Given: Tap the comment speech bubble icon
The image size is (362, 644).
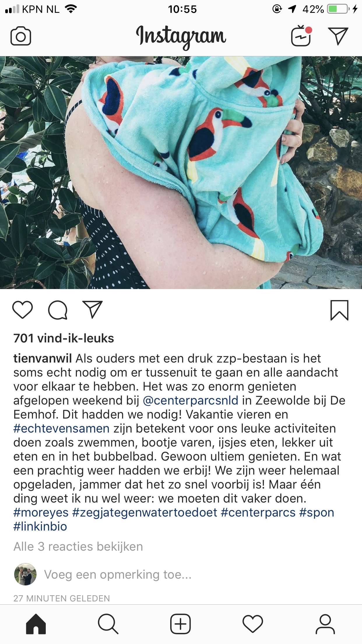Looking at the screenshot, I should [x=58, y=310].
